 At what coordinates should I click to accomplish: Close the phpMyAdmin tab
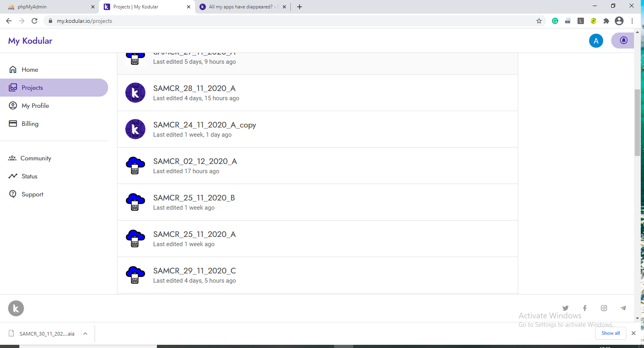coord(93,7)
